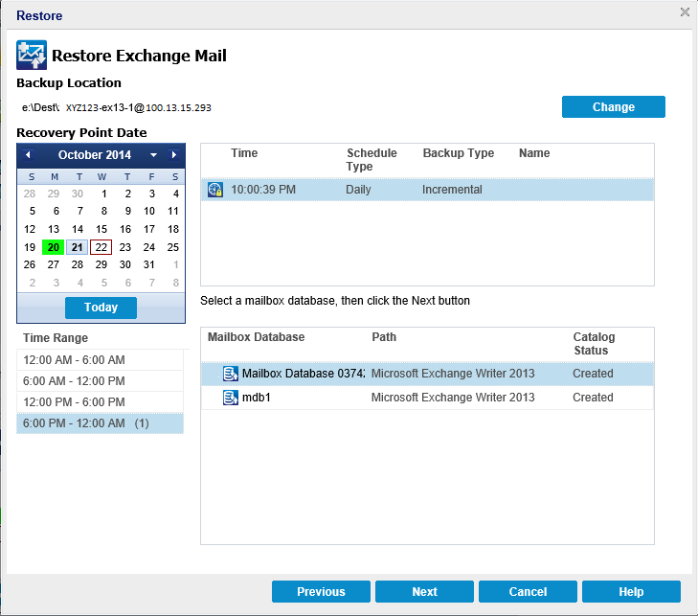
Task: Click the Next button
Action: click(424, 592)
